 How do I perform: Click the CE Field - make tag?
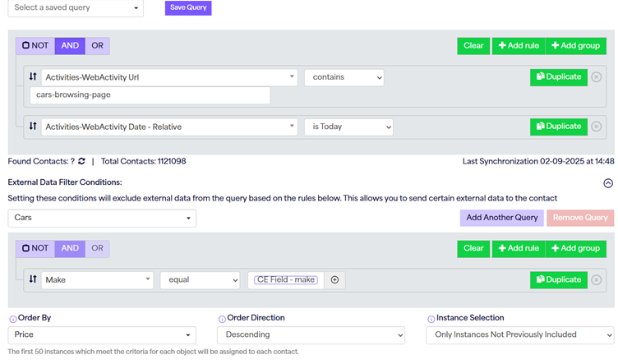tap(286, 279)
